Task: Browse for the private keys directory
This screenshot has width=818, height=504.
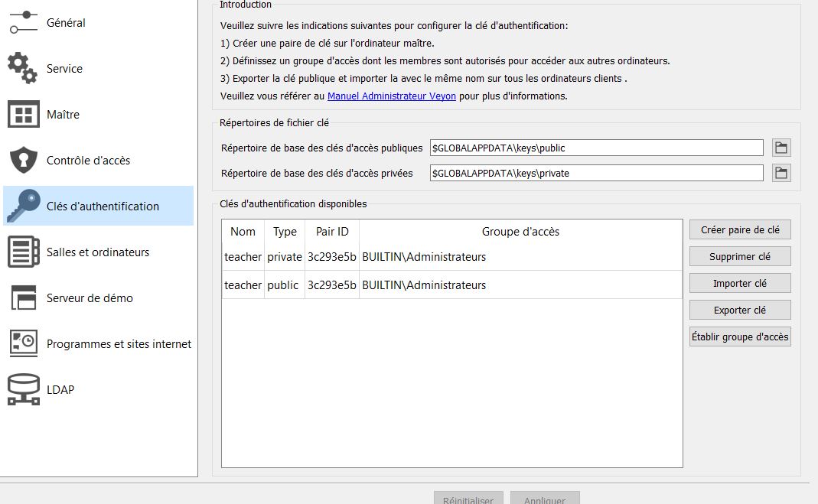Action: click(x=781, y=173)
